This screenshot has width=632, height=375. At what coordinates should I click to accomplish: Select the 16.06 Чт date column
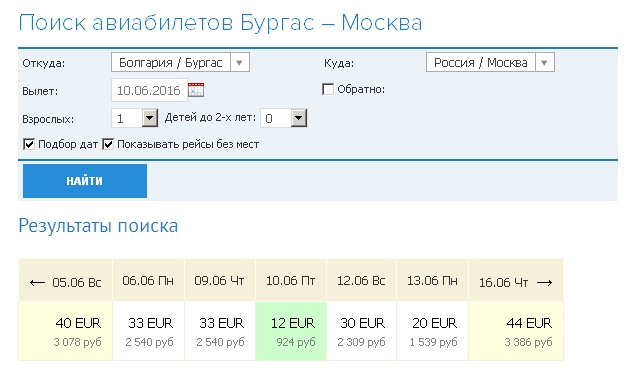tap(516, 281)
